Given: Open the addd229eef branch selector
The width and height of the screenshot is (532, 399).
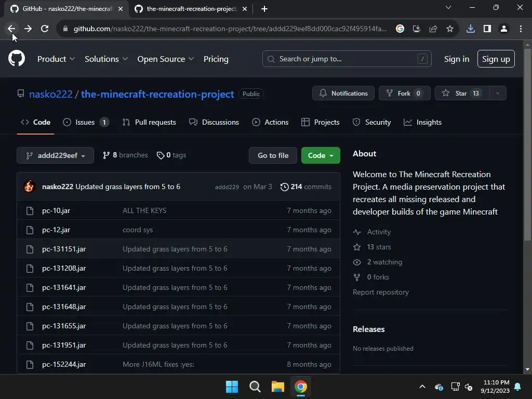Looking at the screenshot, I should (x=55, y=155).
